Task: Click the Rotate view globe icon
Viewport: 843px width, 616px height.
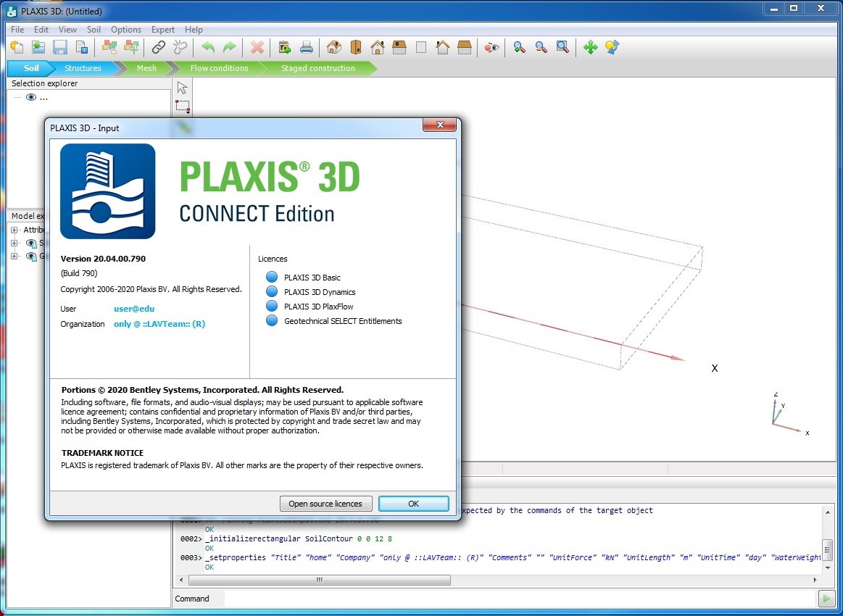Action: [x=612, y=47]
